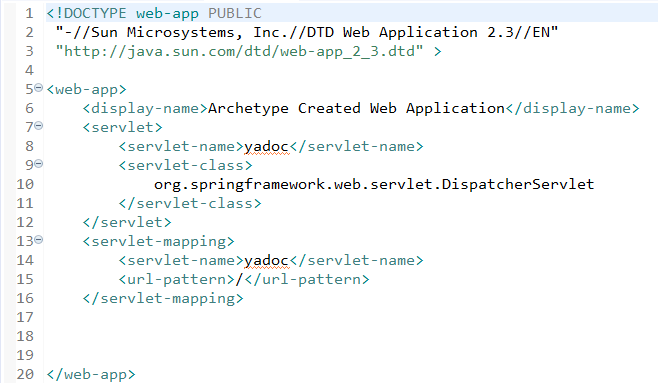Click yadoc on line 14

tap(266, 261)
